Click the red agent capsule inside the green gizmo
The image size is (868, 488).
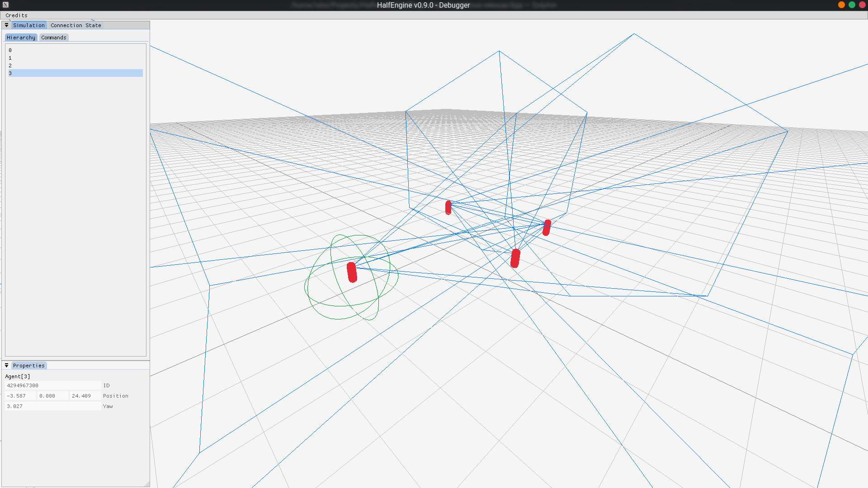352,272
